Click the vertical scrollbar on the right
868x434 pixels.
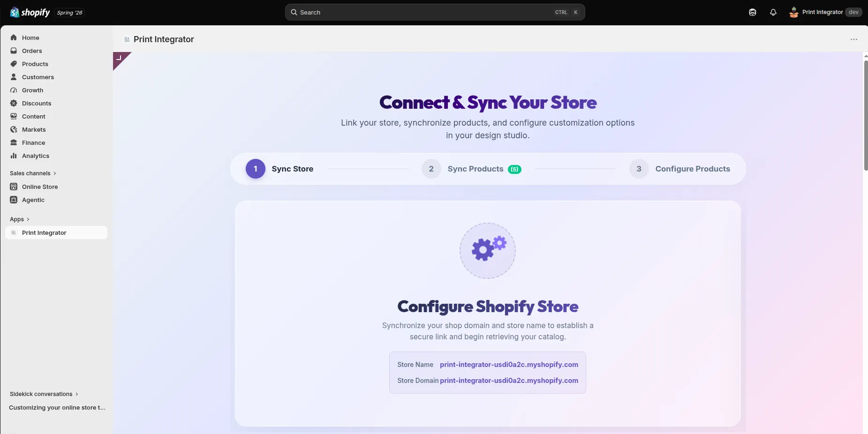(866, 115)
